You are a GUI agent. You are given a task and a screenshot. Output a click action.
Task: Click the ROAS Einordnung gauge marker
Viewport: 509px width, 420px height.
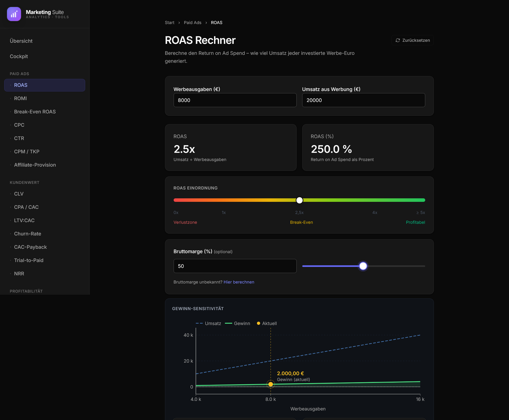tap(299, 200)
